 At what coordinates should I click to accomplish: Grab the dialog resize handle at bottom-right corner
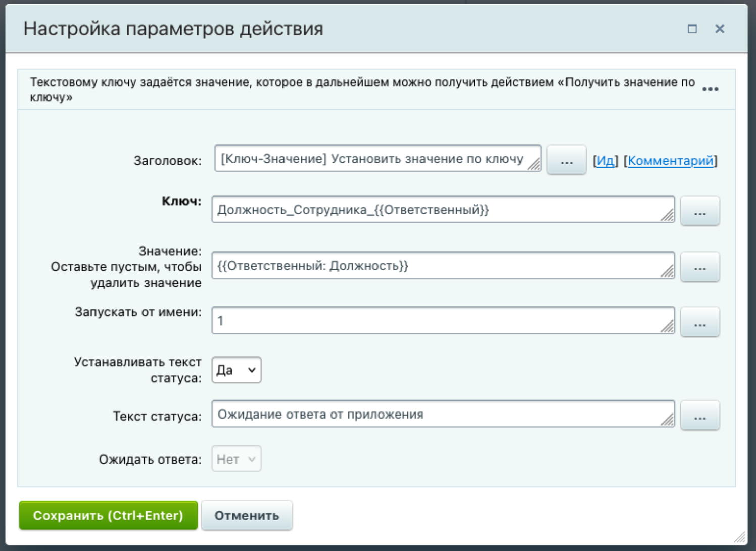coord(740,537)
